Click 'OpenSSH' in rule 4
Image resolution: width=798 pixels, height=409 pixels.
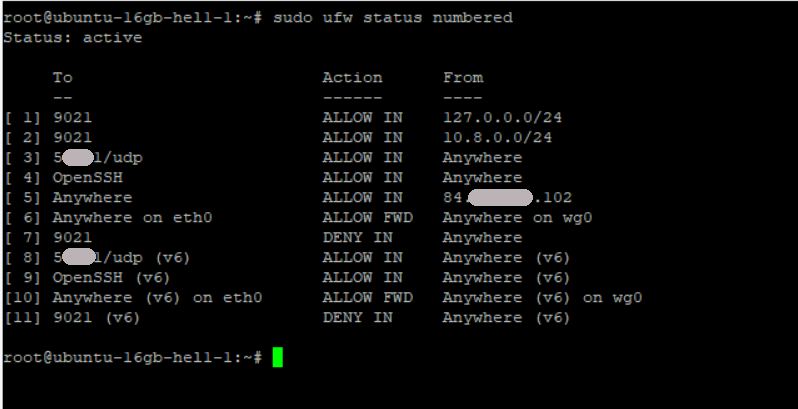pyautogui.click(x=87, y=177)
